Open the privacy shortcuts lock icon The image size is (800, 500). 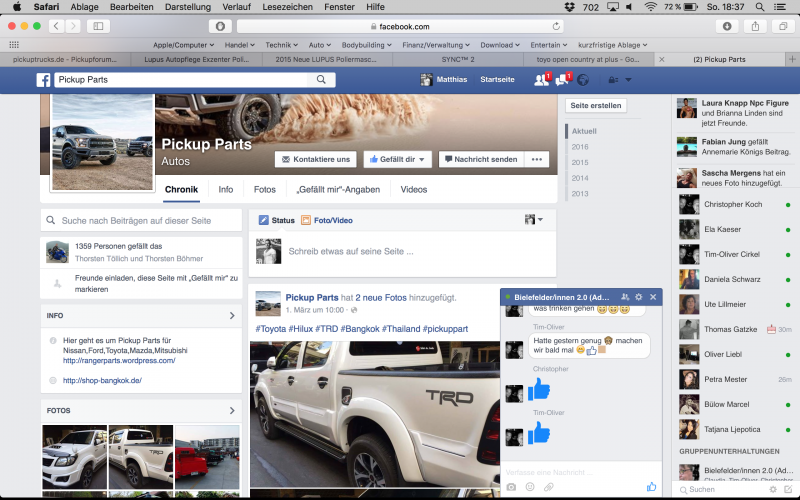[x=613, y=80]
